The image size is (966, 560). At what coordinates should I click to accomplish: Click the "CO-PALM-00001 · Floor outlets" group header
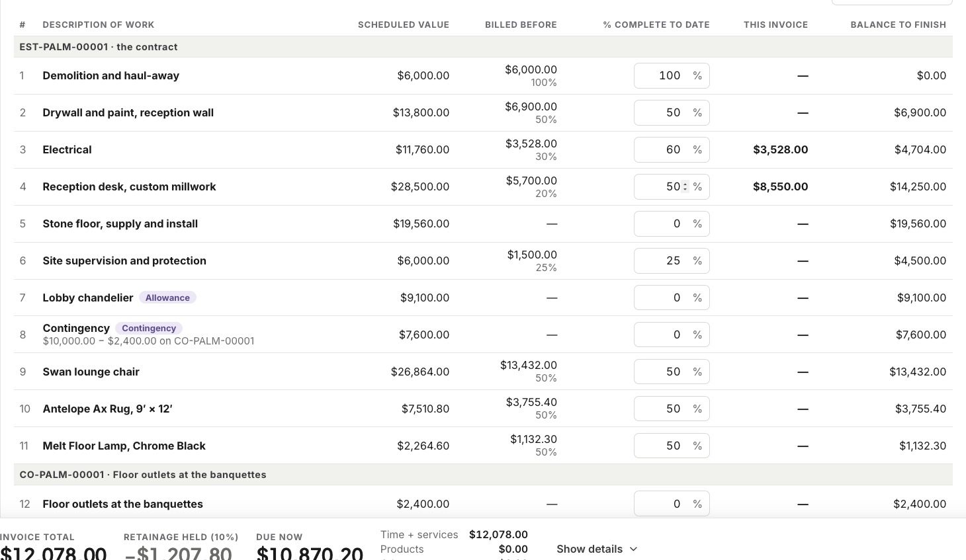(x=483, y=475)
